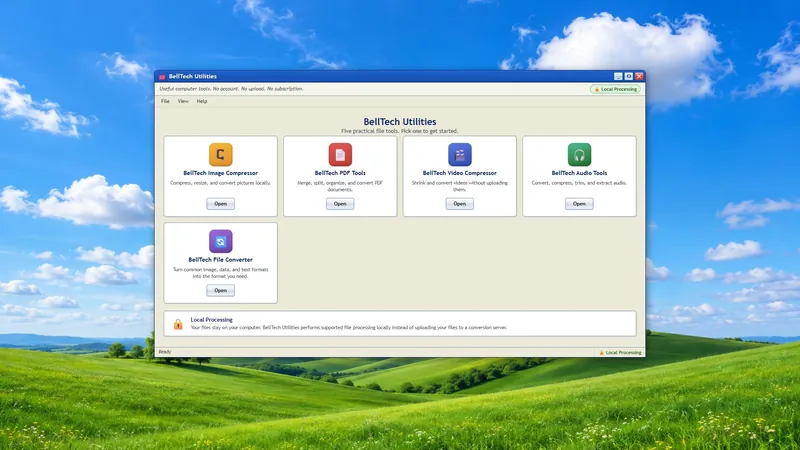Open the BellTech Video Compressor
Viewport: 800px width, 450px height.
click(x=459, y=204)
